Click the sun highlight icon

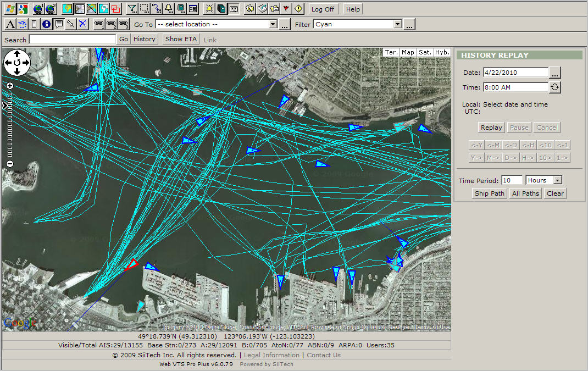[x=209, y=9]
